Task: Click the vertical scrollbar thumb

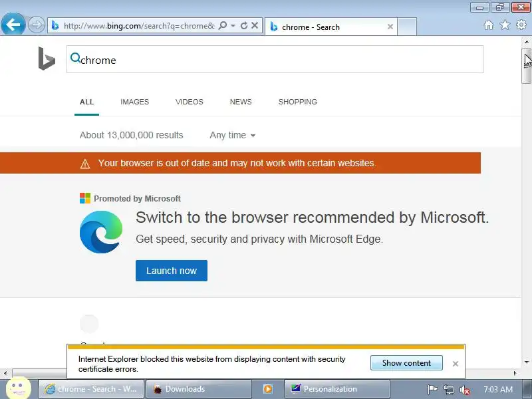Action: (527, 66)
